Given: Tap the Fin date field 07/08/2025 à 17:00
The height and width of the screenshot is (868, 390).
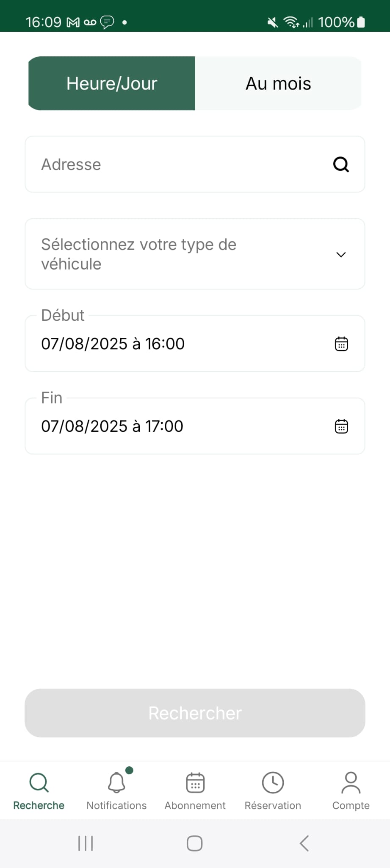Looking at the screenshot, I should coord(169,426).
